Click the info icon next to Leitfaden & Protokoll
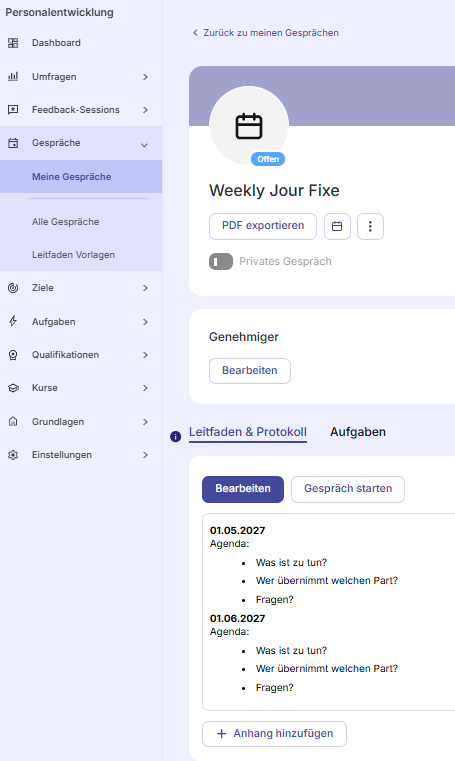Viewport: 455px width, 761px height. tap(176, 436)
